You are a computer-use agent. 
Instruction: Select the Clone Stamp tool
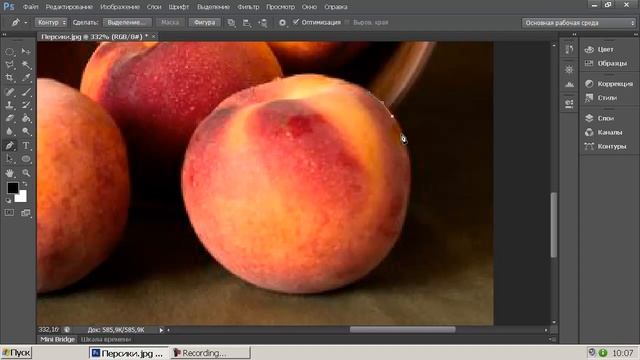(10, 105)
